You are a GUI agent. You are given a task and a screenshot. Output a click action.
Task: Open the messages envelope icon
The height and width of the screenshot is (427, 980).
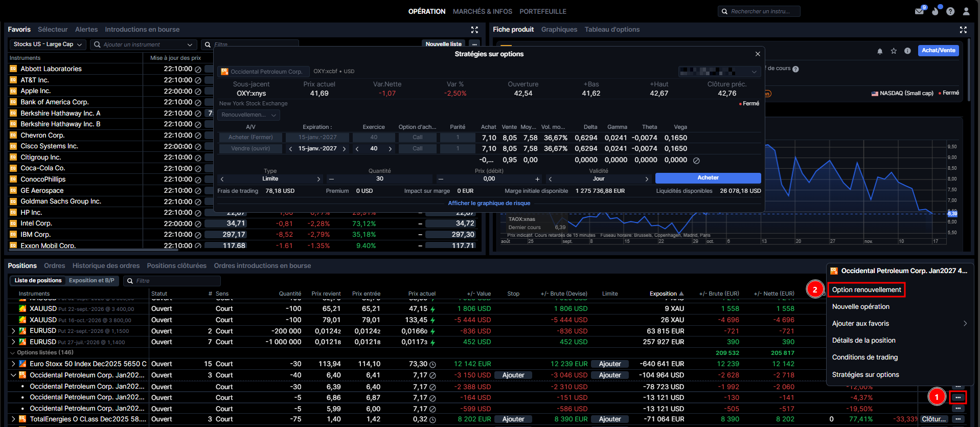(x=919, y=11)
